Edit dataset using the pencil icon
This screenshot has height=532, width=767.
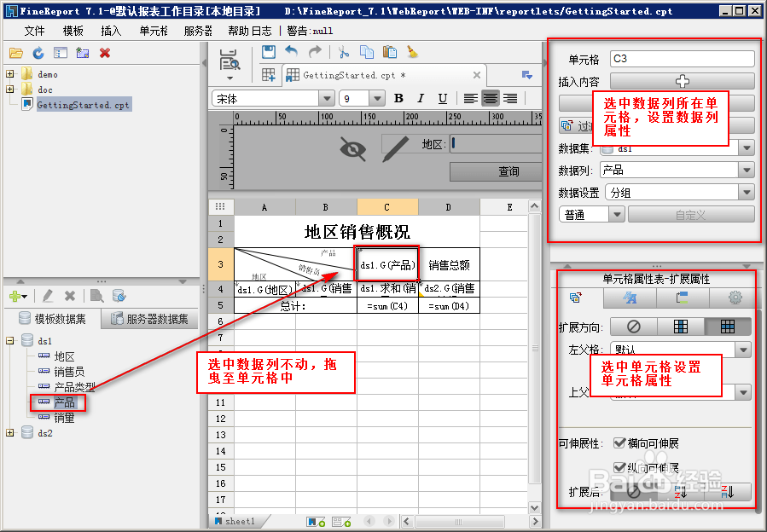[x=49, y=296]
